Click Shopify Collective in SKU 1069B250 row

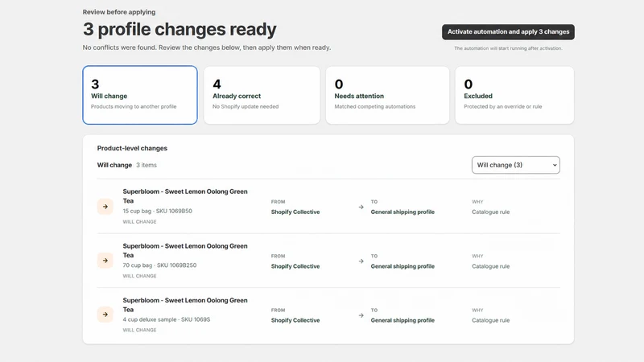(295, 266)
